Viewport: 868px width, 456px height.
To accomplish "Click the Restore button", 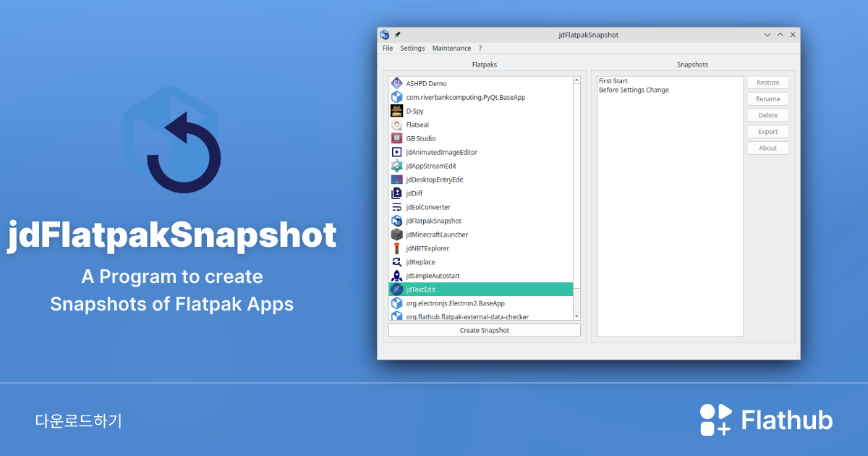I will point(767,82).
